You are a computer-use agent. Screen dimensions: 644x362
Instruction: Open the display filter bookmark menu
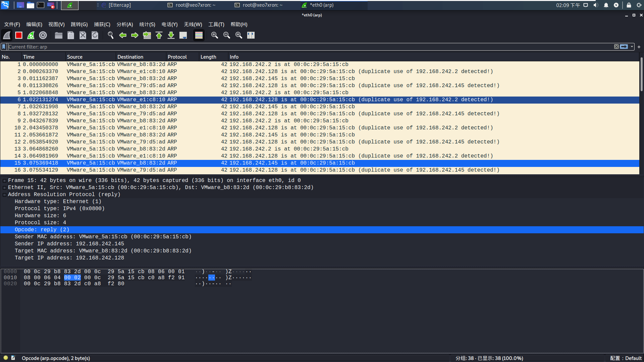[x=4, y=47]
